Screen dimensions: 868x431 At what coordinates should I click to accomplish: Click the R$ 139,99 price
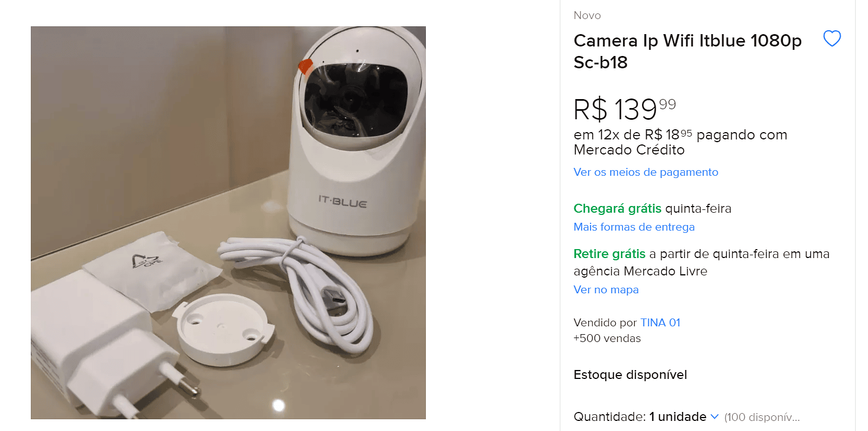pyautogui.click(x=625, y=109)
